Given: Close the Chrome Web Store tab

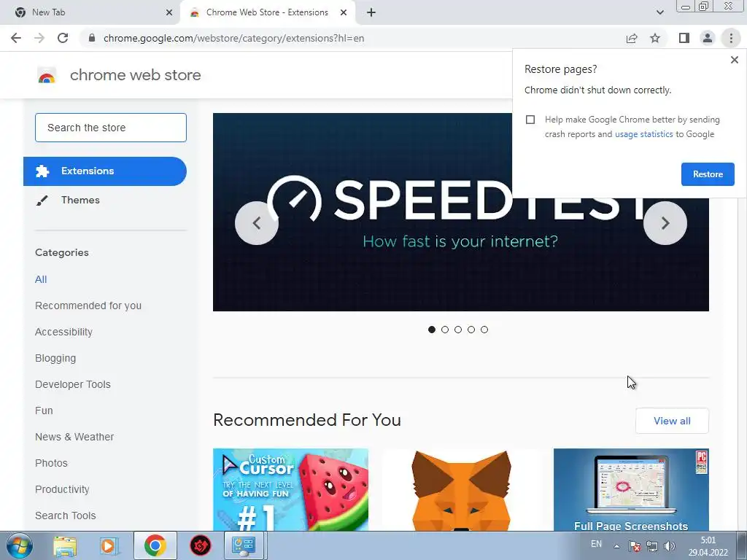Looking at the screenshot, I should click(x=344, y=12).
